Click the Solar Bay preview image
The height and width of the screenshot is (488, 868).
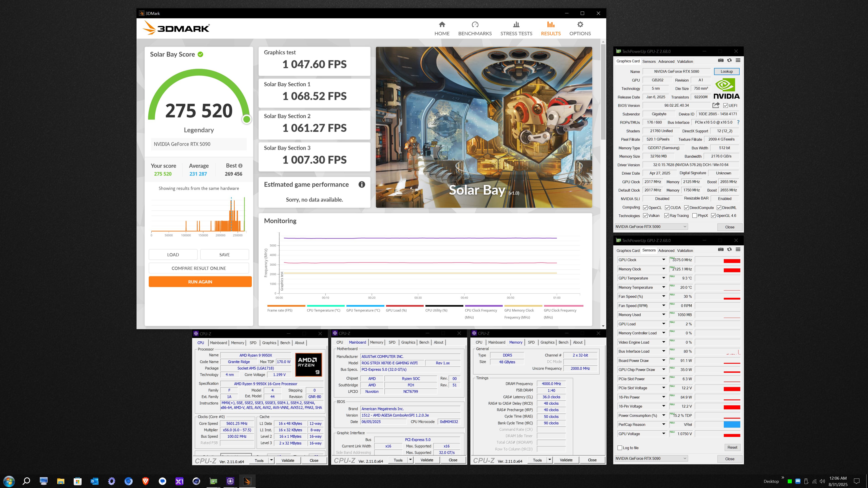coord(484,127)
